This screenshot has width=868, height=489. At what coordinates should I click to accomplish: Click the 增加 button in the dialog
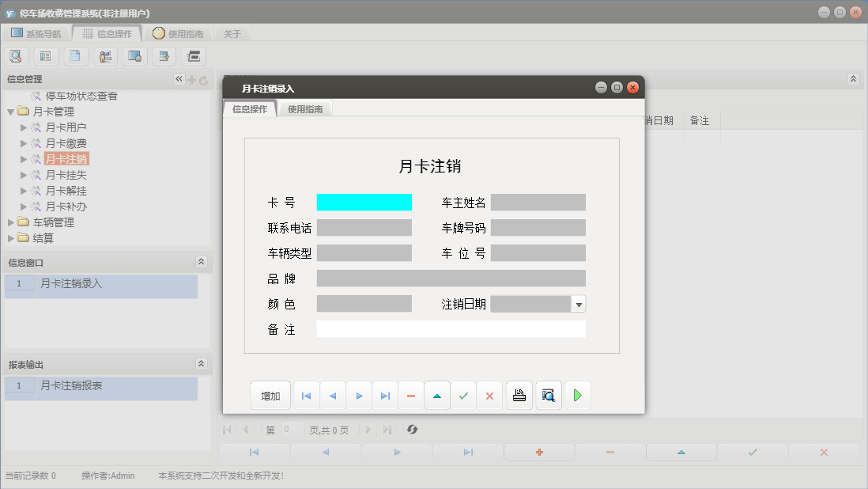tap(270, 395)
